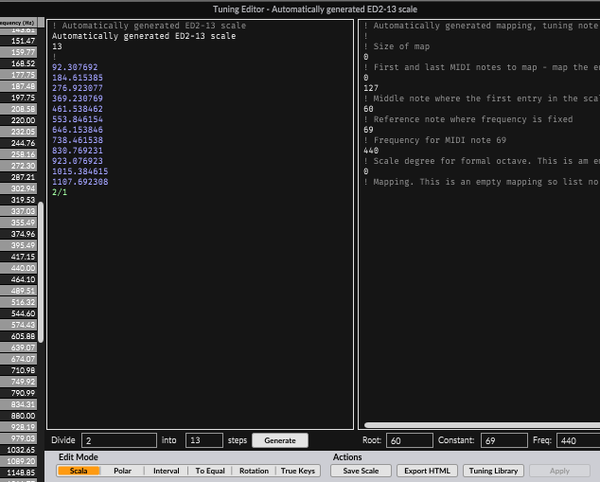Click the mapping editor horizontal scrollbar

(x=482, y=425)
